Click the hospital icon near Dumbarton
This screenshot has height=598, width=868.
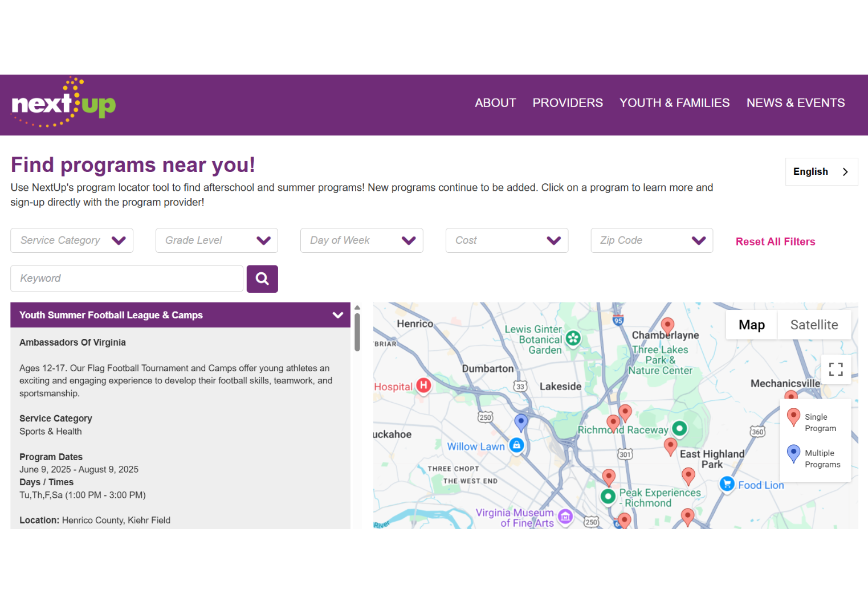pos(423,386)
